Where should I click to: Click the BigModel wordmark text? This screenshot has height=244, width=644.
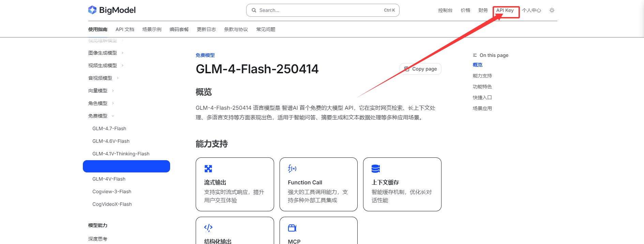click(x=117, y=10)
